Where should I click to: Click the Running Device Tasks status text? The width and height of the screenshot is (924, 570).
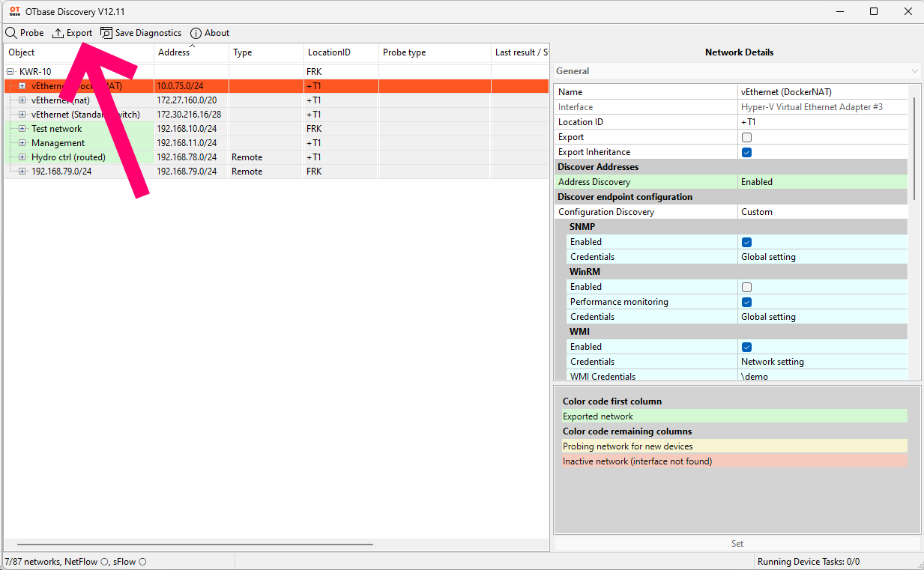coord(809,562)
